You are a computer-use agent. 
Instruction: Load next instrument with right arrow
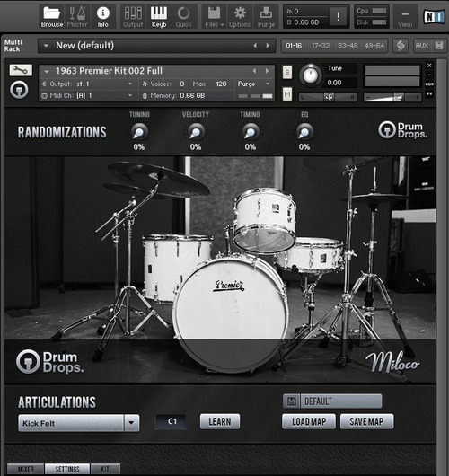(x=267, y=71)
